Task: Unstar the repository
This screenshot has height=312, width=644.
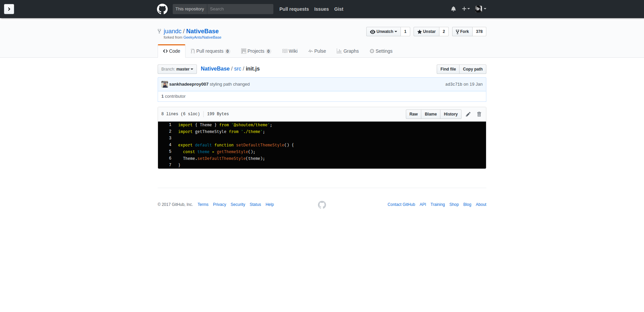Action: [x=426, y=32]
